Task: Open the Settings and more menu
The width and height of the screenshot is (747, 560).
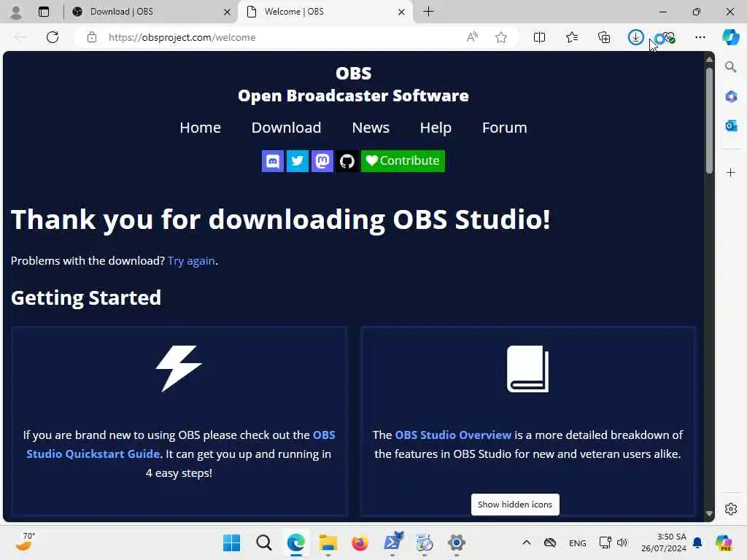Action: (700, 37)
